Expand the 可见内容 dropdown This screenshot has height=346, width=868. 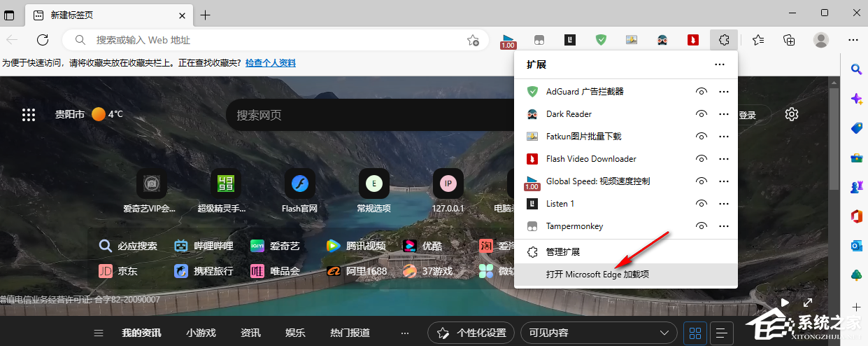tap(599, 333)
